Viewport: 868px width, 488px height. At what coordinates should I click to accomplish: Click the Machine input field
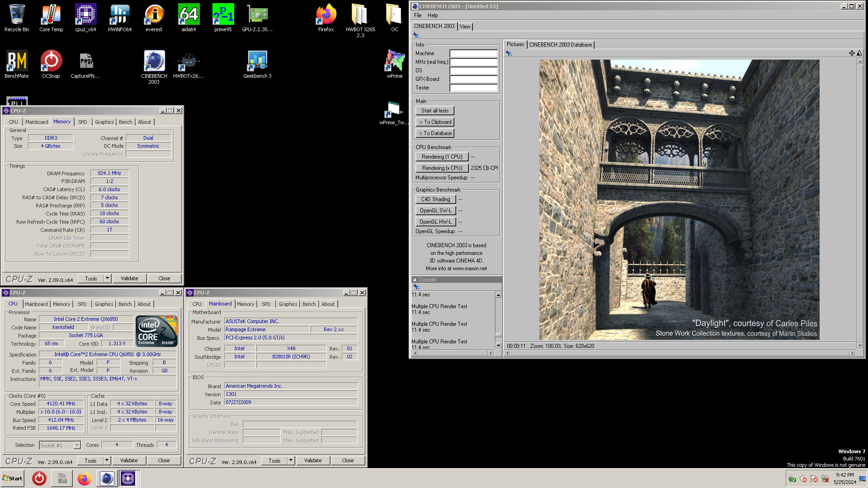[473, 53]
